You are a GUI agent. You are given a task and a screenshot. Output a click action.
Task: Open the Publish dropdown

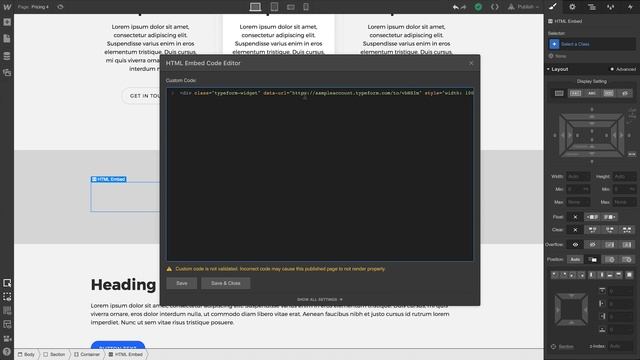tap(524, 7)
